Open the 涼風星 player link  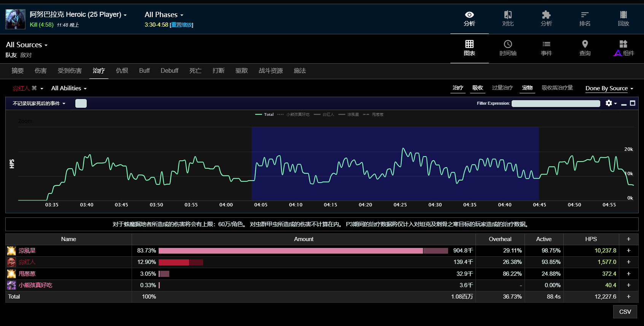tap(27, 251)
